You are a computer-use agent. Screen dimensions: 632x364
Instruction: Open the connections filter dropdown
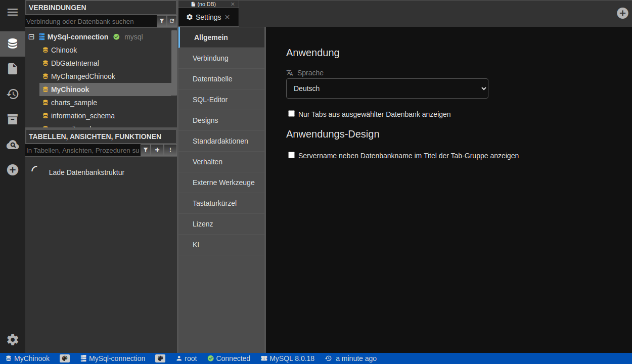162,21
